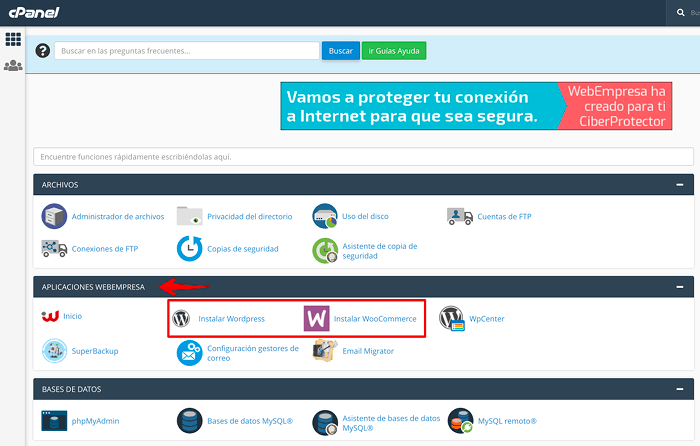
Task: Open the phpMyAdmin icon
Action: [x=54, y=421]
